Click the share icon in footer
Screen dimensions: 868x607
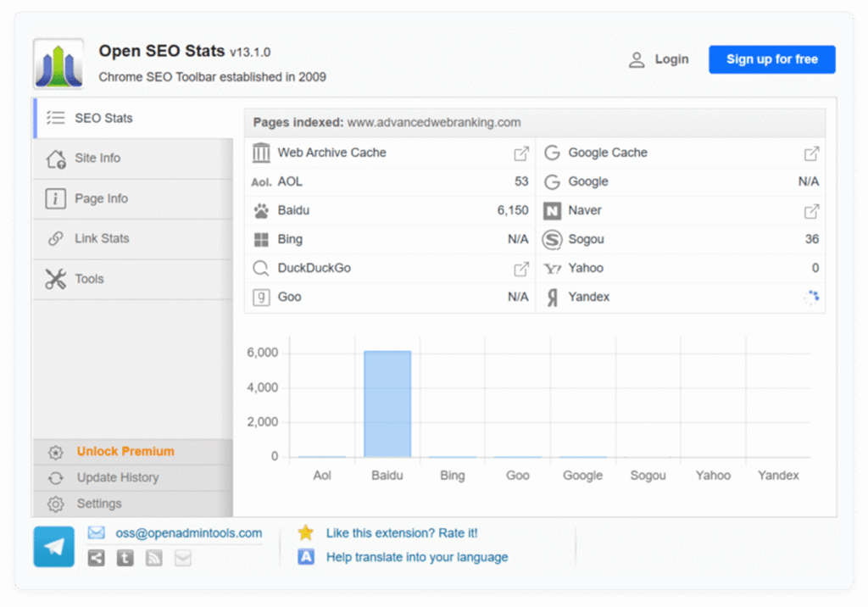(x=97, y=559)
